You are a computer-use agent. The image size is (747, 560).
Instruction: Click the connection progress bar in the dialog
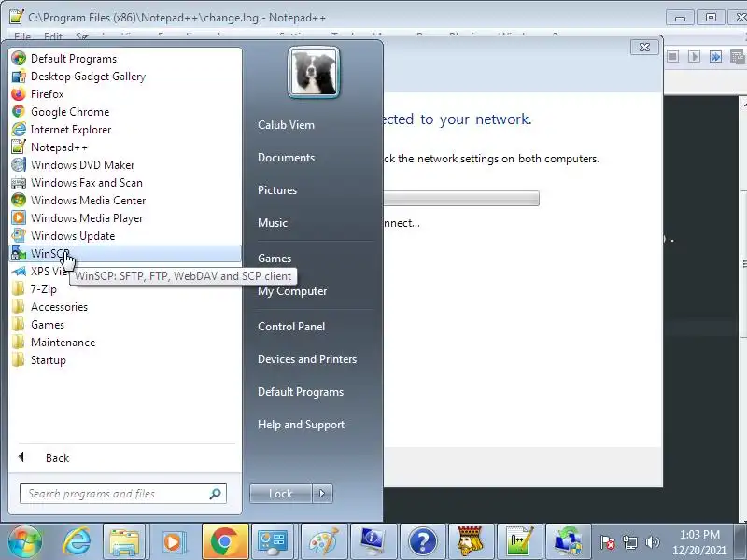pos(461,198)
